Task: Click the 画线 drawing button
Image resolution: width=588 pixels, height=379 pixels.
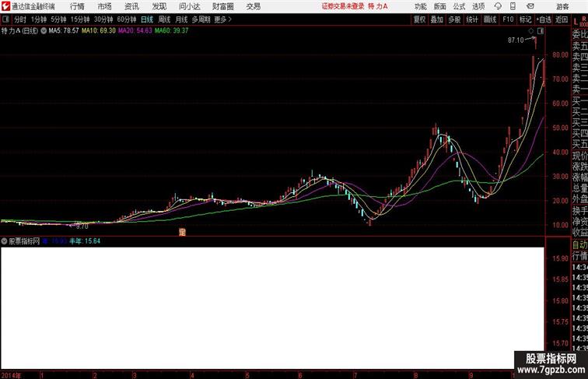Action: (490, 19)
